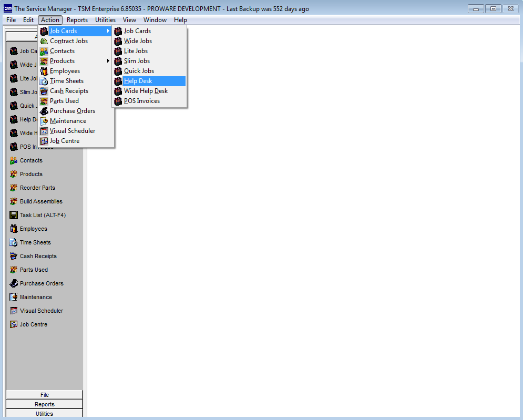Select POS Invoices from the submenu
Screen dimensions: 523x420
coord(141,101)
